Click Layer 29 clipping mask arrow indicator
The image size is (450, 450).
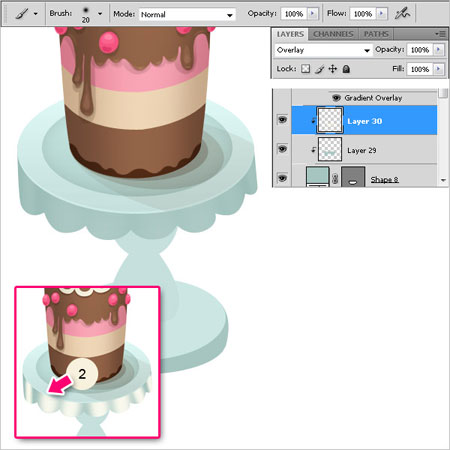tap(313, 150)
